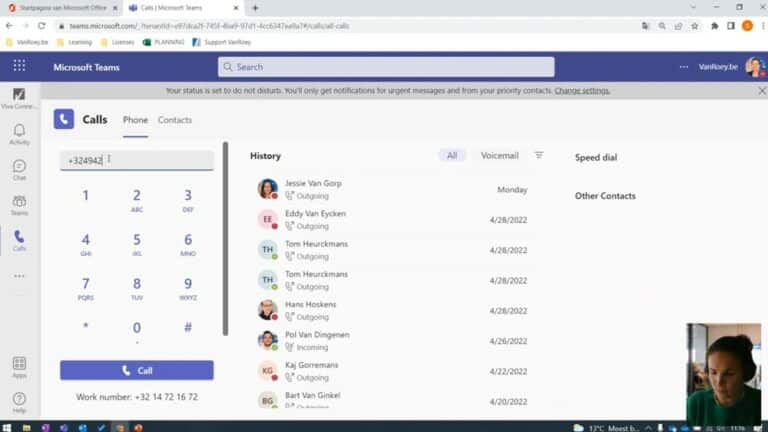The height and width of the screenshot is (432, 768).
Task: Open settings and more ellipsis in header
Action: (x=684, y=67)
